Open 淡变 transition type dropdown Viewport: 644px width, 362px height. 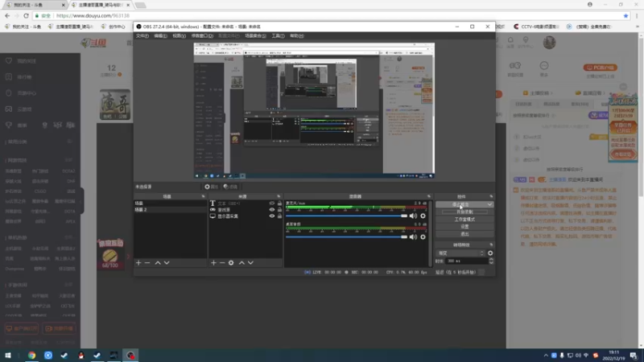pyautogui.click(x=460, y=253)
